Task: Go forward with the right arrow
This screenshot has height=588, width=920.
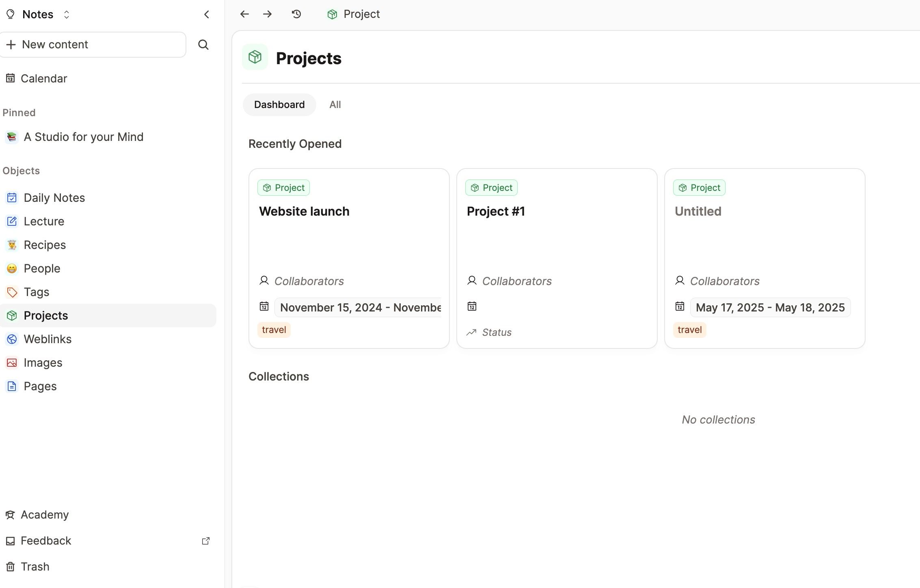Action: (x=267, y=14)
